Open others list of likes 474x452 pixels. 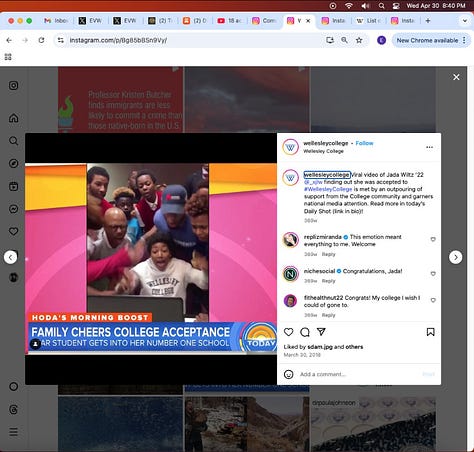tap(354, 347)
